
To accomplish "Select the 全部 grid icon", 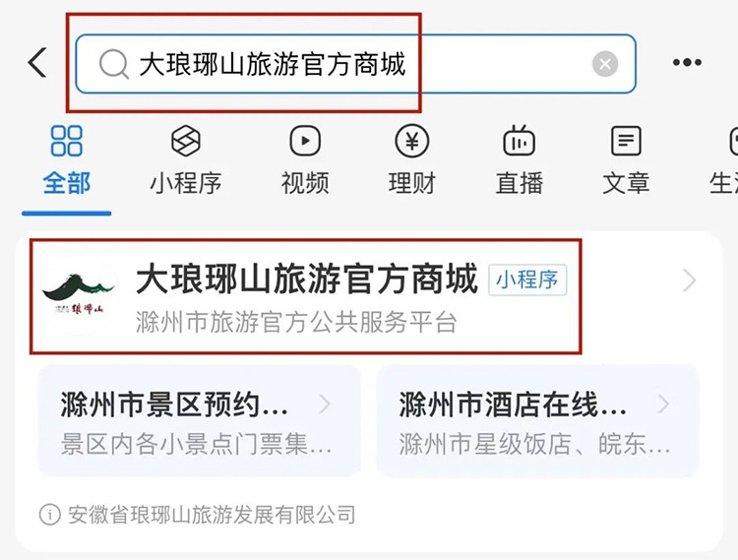I will 66,140.
